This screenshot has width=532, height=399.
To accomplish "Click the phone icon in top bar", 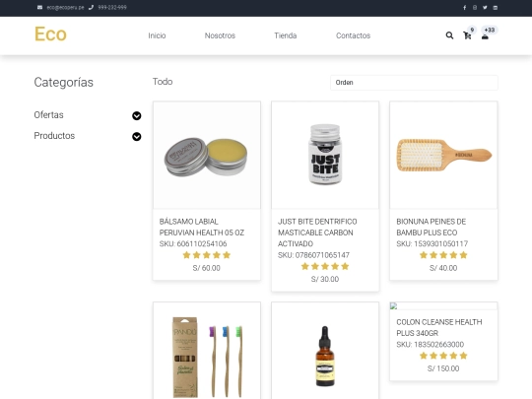I will click(91, 8).
